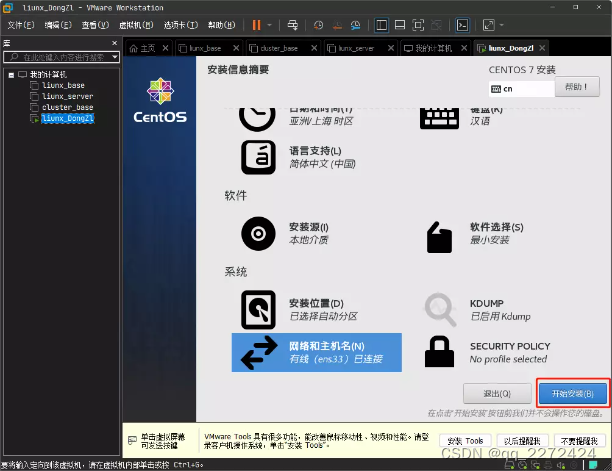Click the sound card status bar icon

pyautogui.click(x=561, y=465)
